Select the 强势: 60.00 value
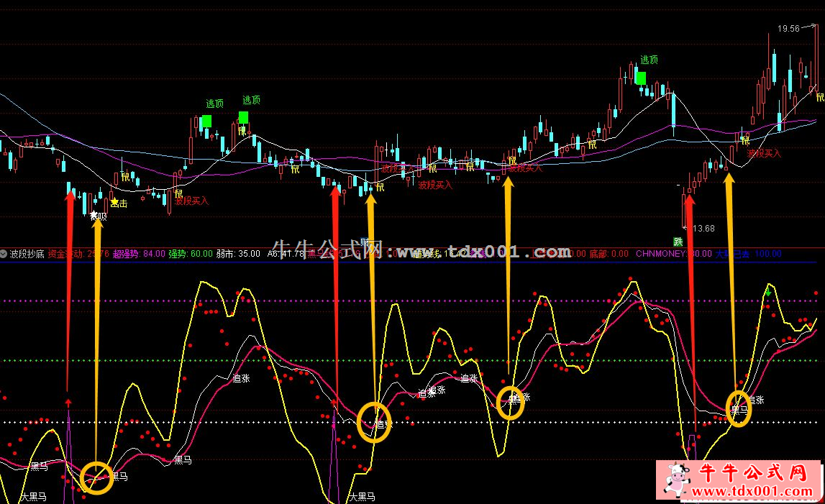Viewport: 825px width, 504px height. pos(191,254)
